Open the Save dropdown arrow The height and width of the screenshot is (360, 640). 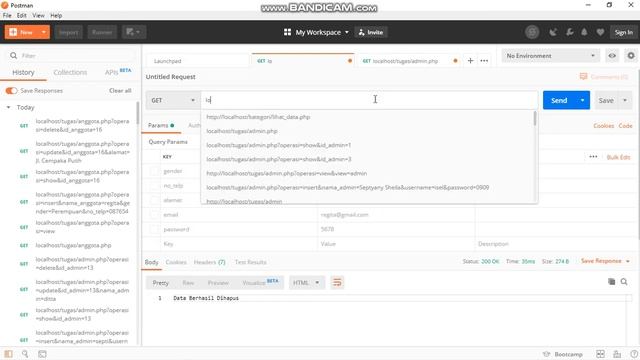[625, 100]
